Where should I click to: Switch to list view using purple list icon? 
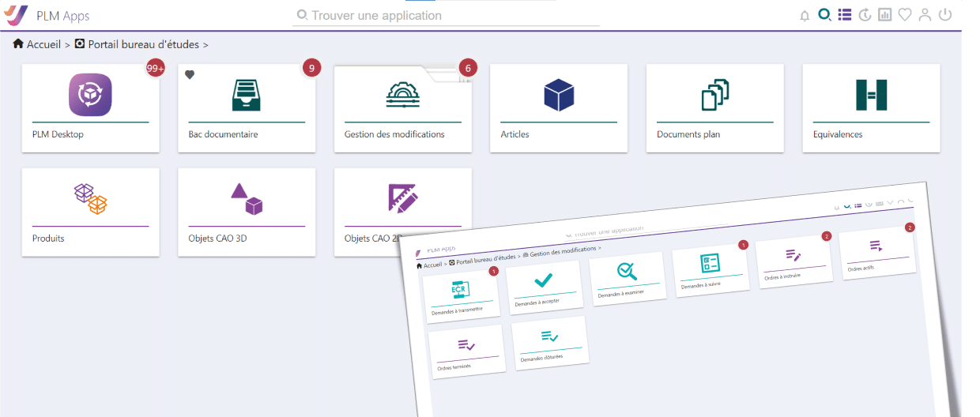tap(845, 14)
